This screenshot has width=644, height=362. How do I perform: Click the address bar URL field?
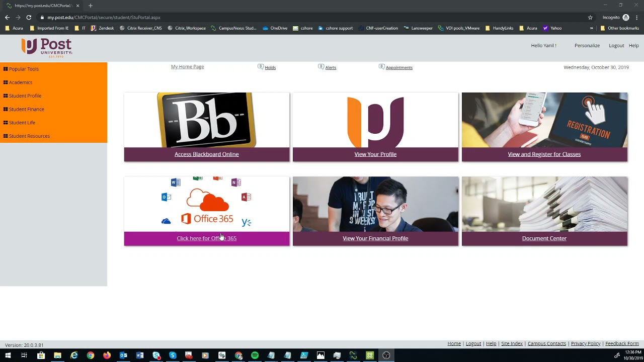click(x=312, y=17)
